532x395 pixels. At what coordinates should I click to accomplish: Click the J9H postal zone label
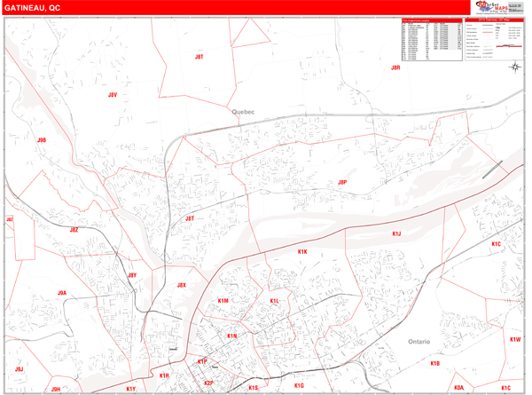(56, 389)
